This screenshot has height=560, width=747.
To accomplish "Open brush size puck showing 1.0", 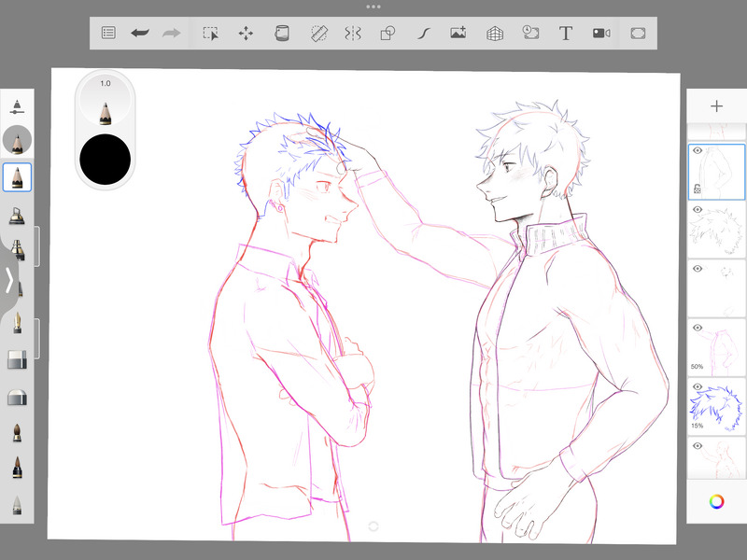I will [106, 102].
